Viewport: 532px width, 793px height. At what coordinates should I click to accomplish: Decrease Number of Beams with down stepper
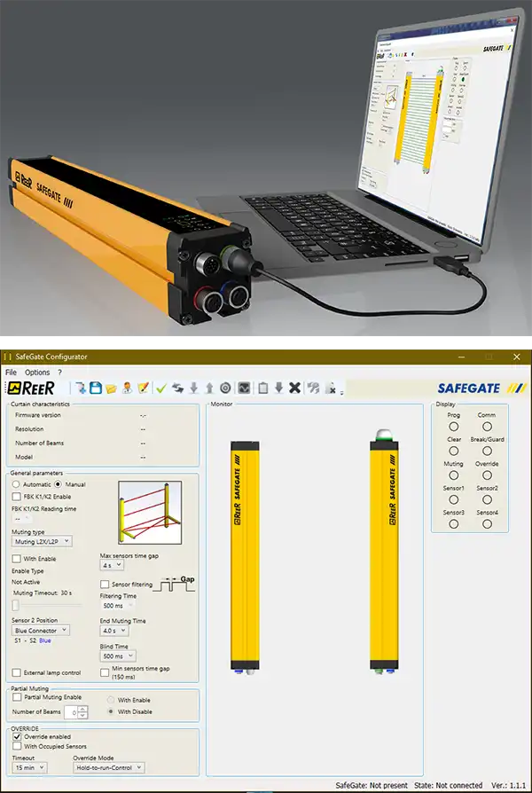point(83,715)
